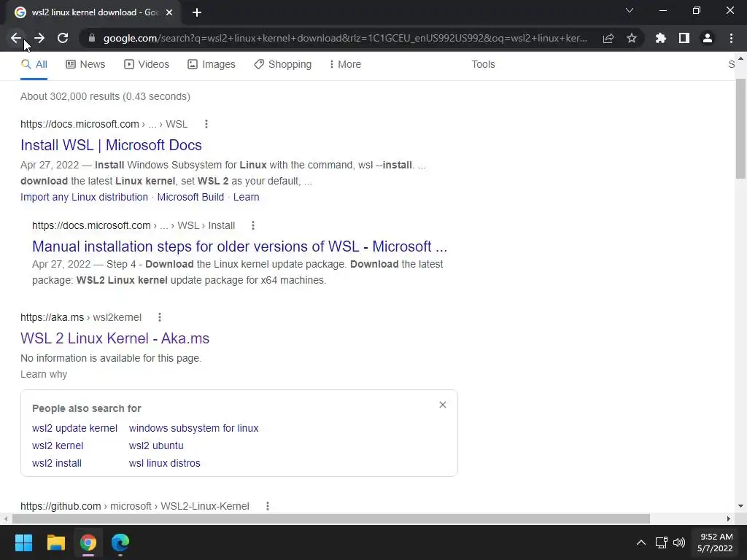Search for wsl2 ubuntu suggestion

[156, 446]
